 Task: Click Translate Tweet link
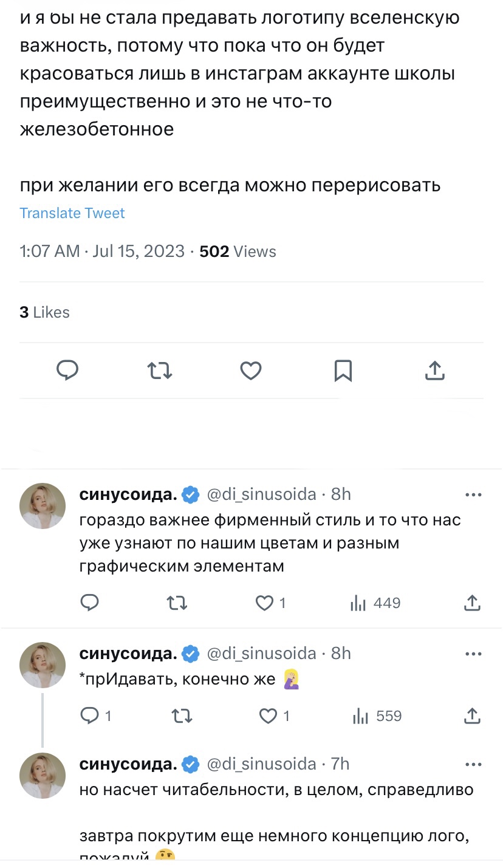point(72,213)
